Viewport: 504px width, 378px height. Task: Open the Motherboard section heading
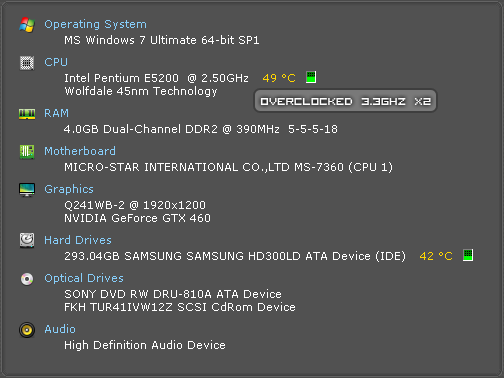[x=80, y=151]
